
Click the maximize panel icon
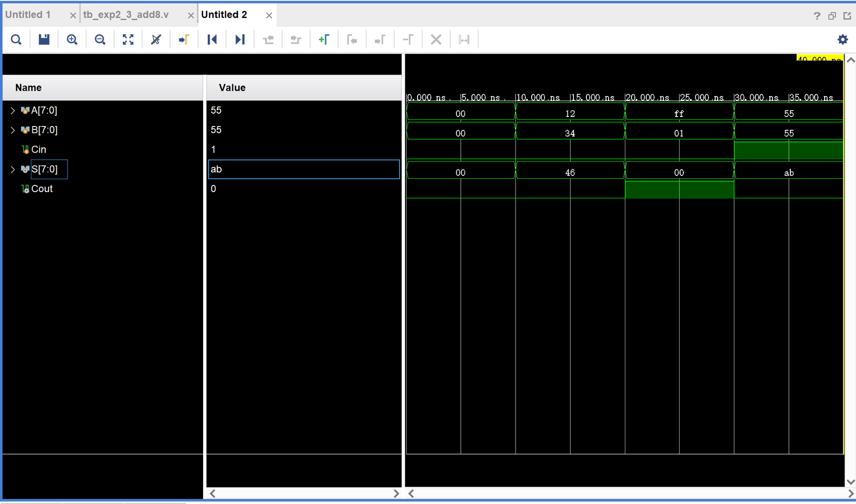(x=847, y=16)
